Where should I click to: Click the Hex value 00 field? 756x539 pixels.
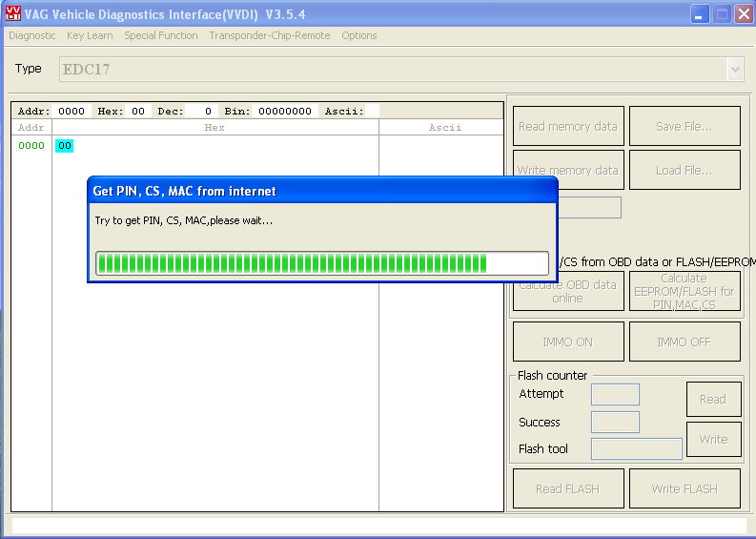point(138,111)
